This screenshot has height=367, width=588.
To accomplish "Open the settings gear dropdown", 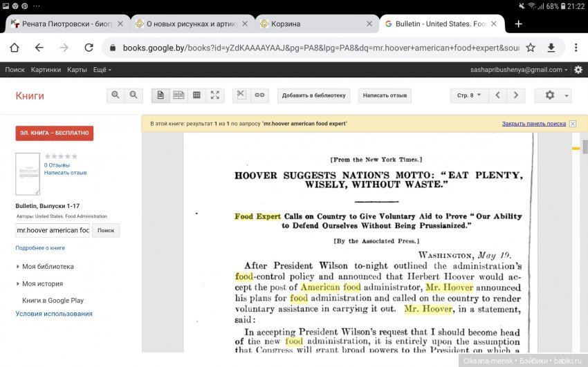I will click(553, 95).
